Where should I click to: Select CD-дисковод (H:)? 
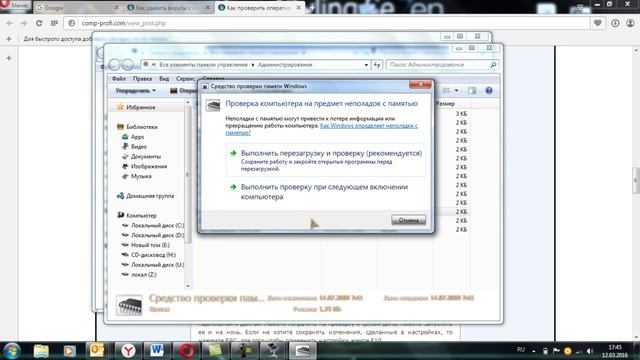point(153,255)
